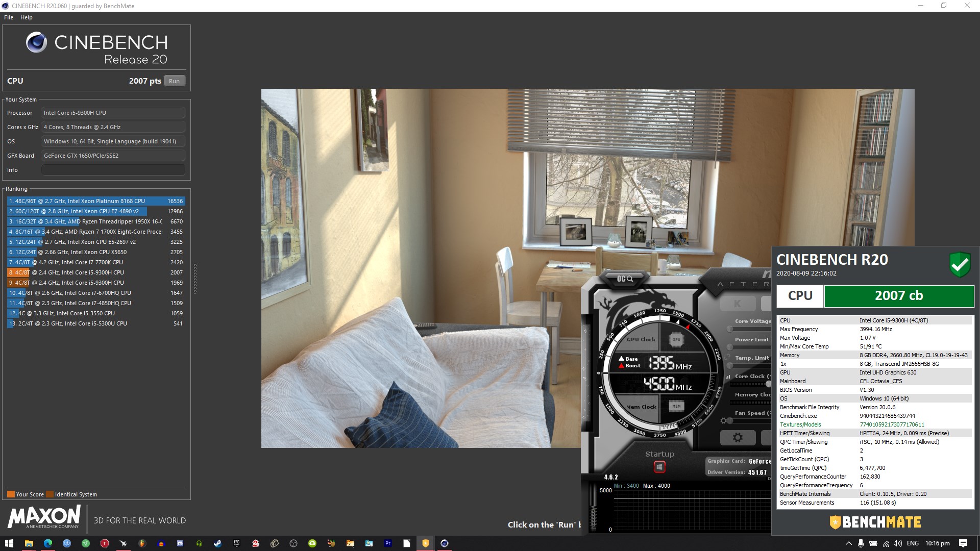Select ranking row Core i5-5300U CPU
980x551 pixels.
[96, 323]
